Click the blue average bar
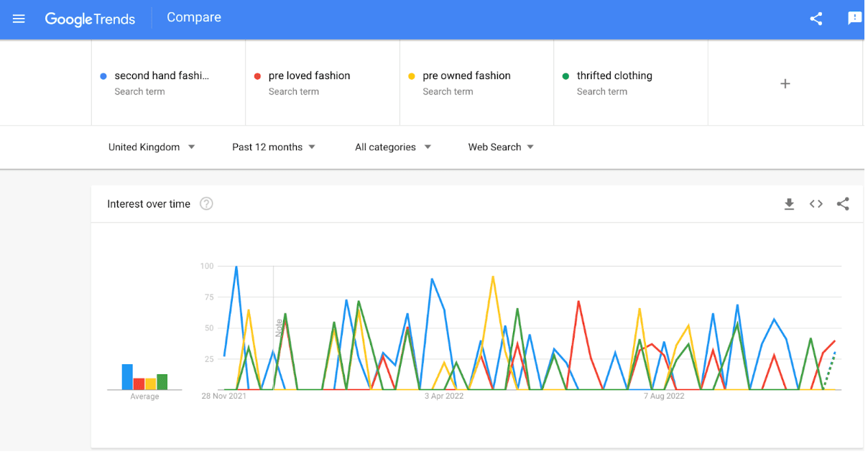 (x=127, y=377)
